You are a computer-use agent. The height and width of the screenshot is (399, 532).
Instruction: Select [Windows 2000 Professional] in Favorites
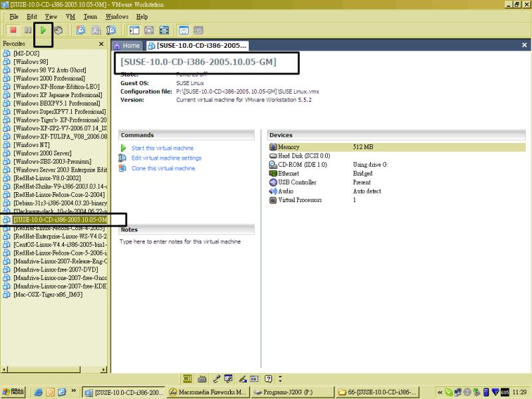click(49, 78)
